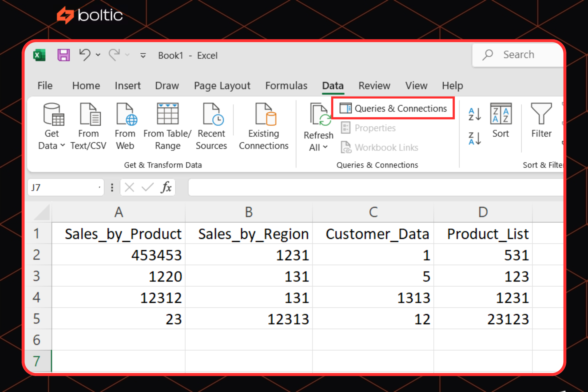Click cell Customer_Data

point(373,233)
